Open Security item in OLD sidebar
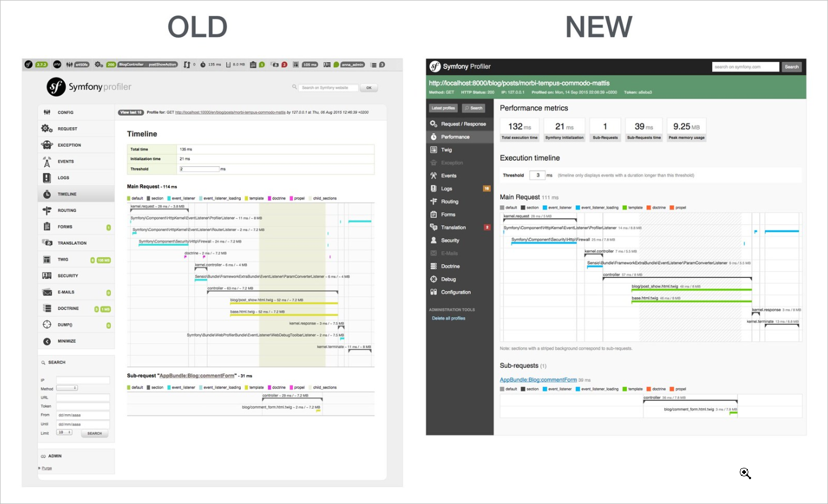The image size is (828, 504). click(x=76, y=276)
